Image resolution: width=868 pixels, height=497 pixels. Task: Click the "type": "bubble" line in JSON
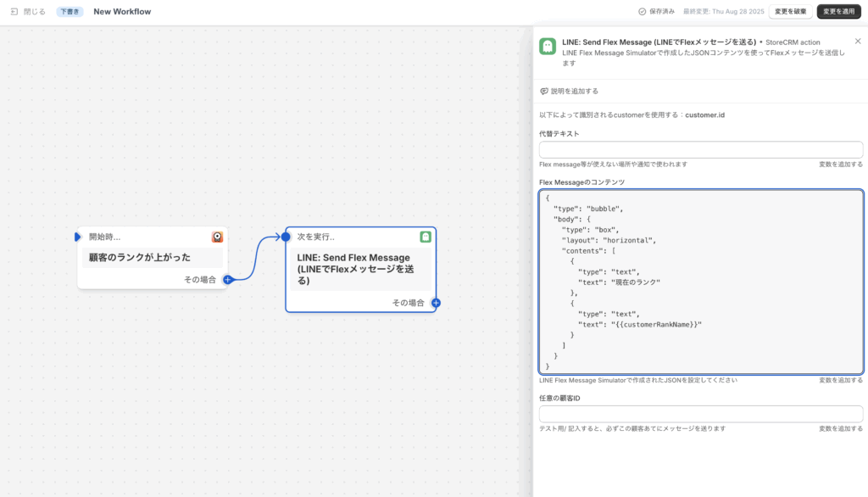[x=588, y=209]
